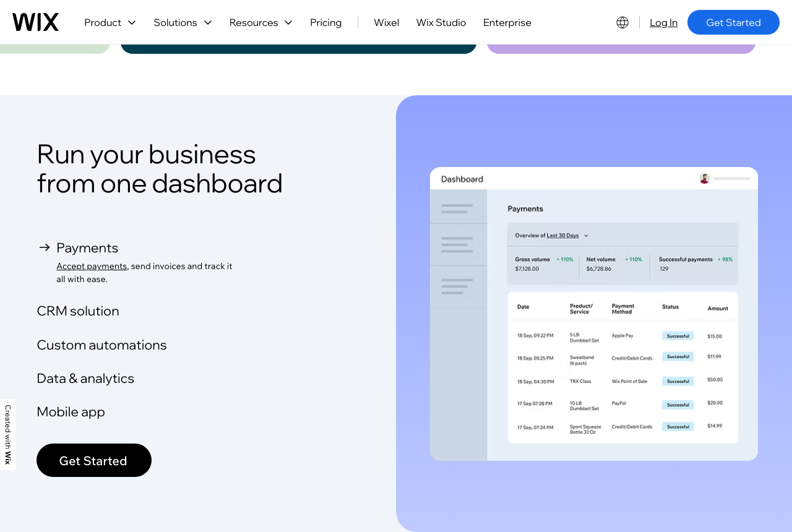This screenshot has height=532, width=792.
Task: Select Data & analytics item
Action: [85, 379]
